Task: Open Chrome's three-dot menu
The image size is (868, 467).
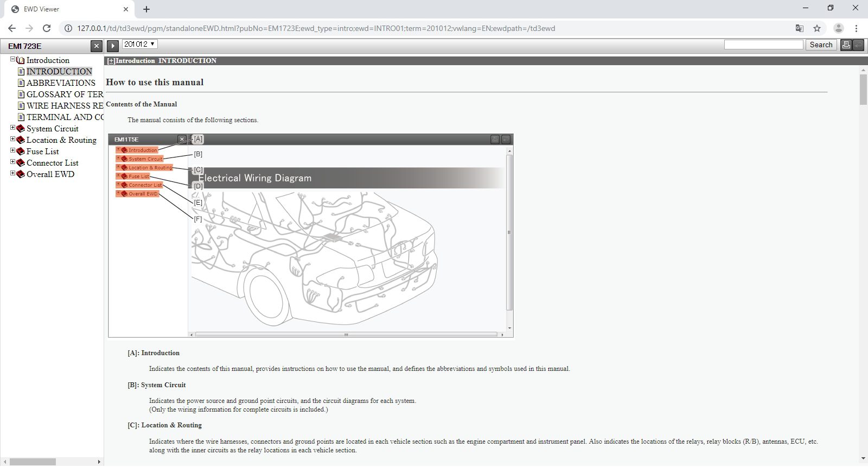Action: 856,28
